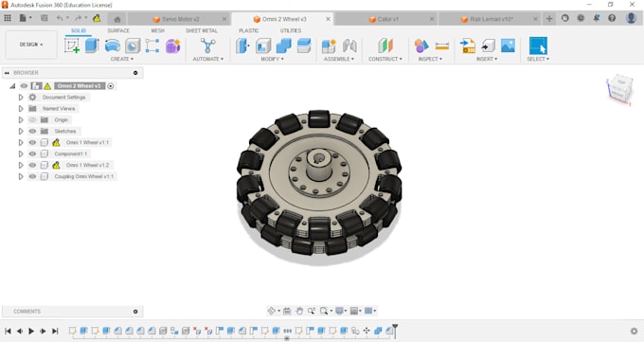644x342 pixels.
Task: Activate the Select tool icon
Action: coord(538,45)
